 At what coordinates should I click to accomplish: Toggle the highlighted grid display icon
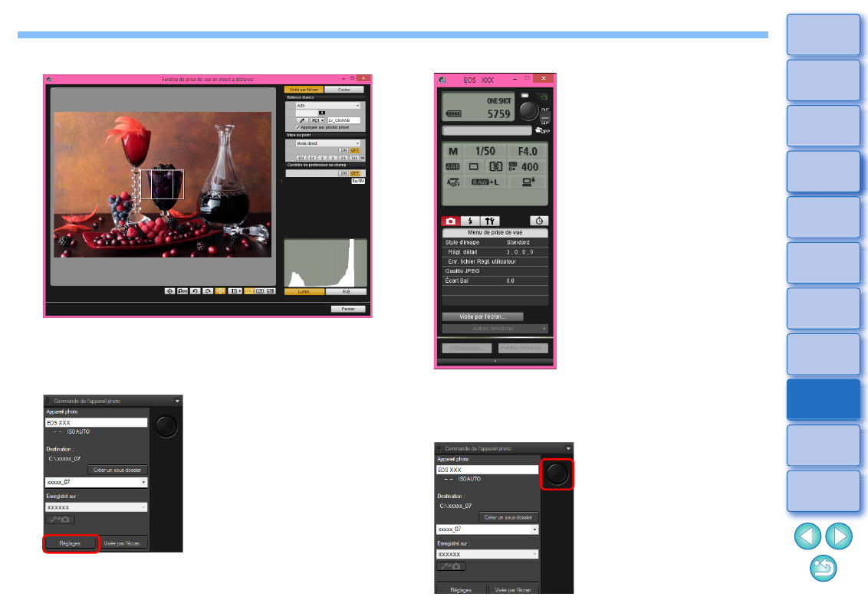coord(220,291)
